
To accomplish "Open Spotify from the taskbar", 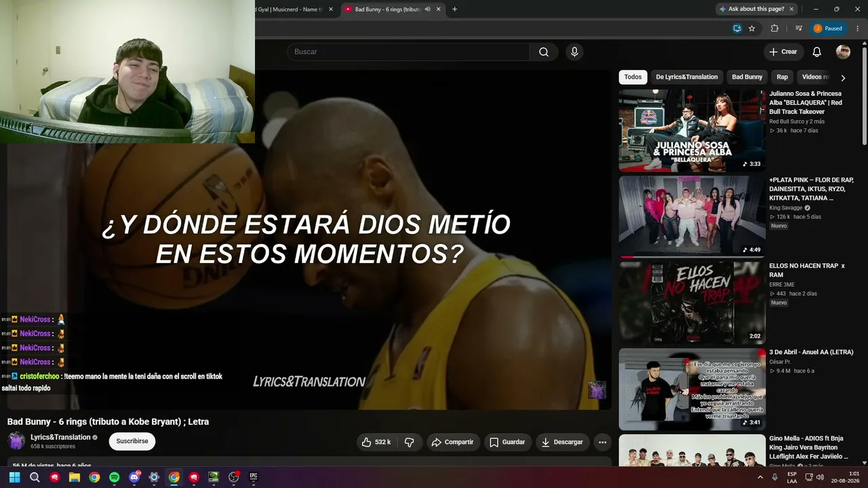I will pyautogui.click(x=115, y=477).
